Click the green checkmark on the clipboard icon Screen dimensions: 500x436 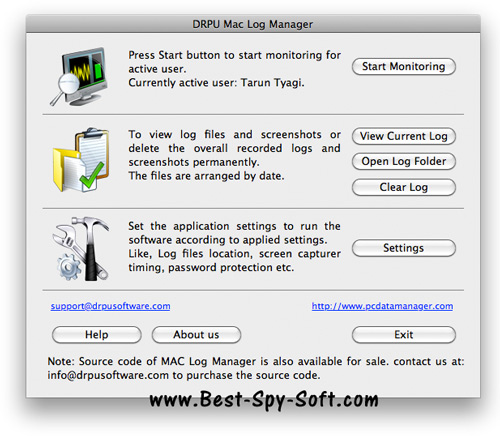(x=92, y=176)
